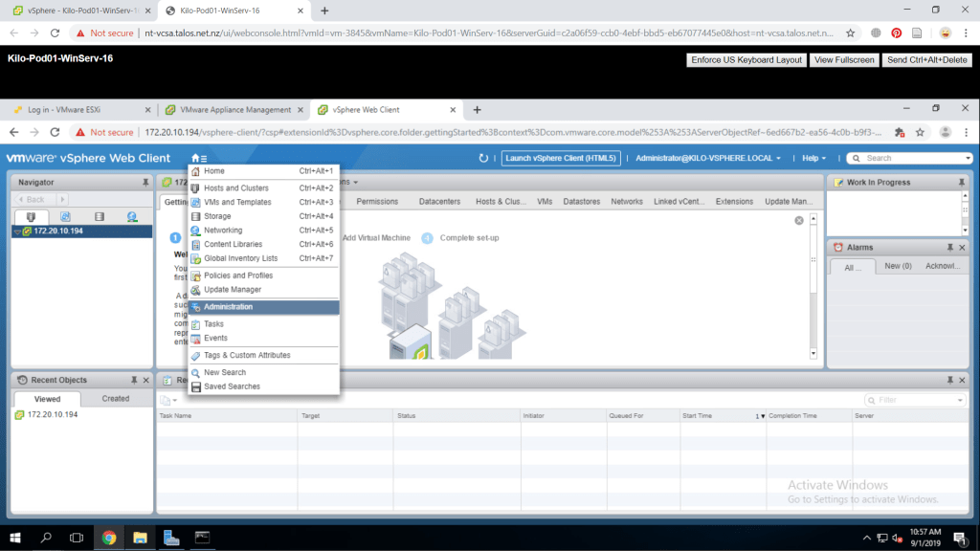Open the Networking navigator icon tab
This screenshot has width=980, height=551.
[x=132, y=217]
